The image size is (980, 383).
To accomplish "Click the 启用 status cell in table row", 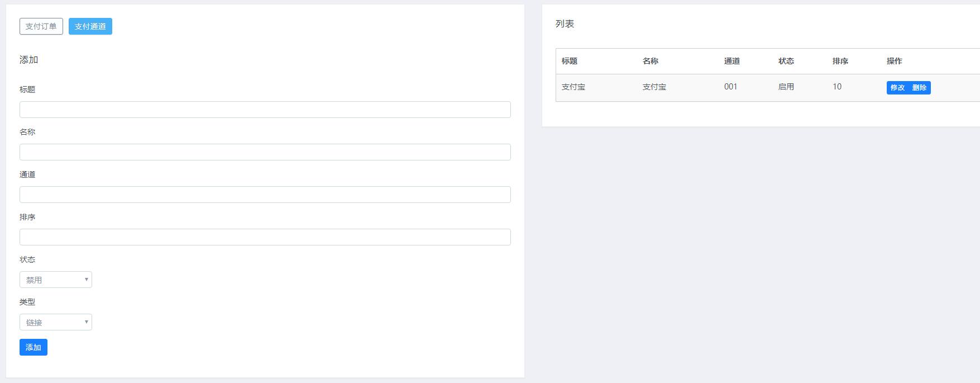I will tap(786, 87).
